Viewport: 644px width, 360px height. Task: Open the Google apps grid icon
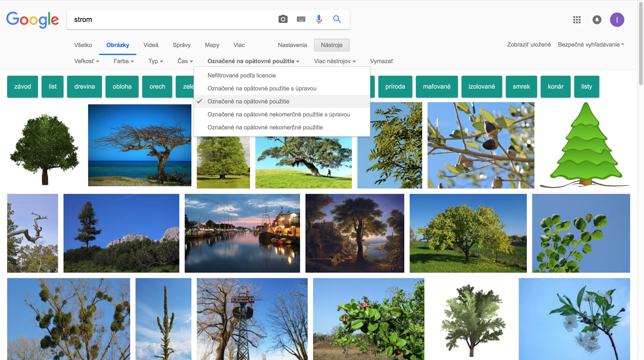coord(576,19)
